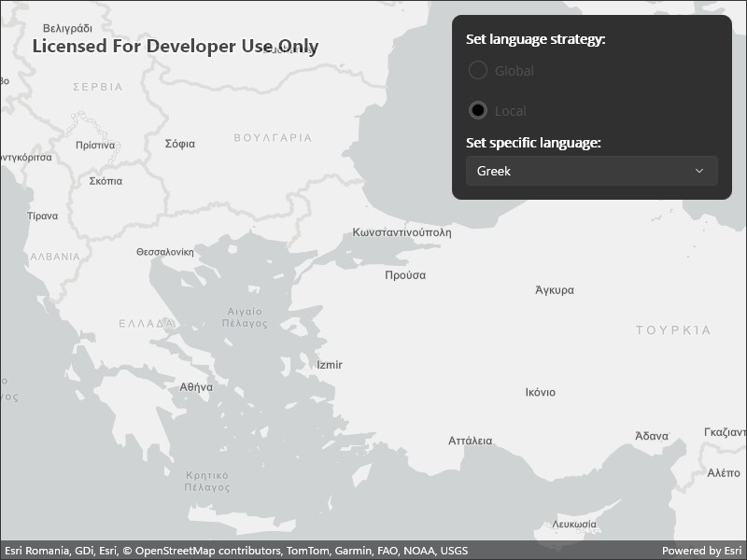Click the ΕΛΛΑΔΑ country label
747x560 pixels.
pyautogui.click(x=147, y=324)
